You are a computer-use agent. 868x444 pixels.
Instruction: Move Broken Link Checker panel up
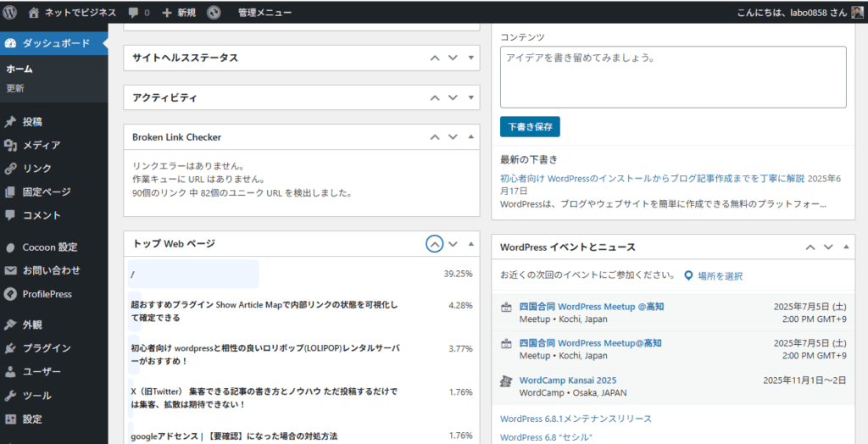tap(435, 136)
